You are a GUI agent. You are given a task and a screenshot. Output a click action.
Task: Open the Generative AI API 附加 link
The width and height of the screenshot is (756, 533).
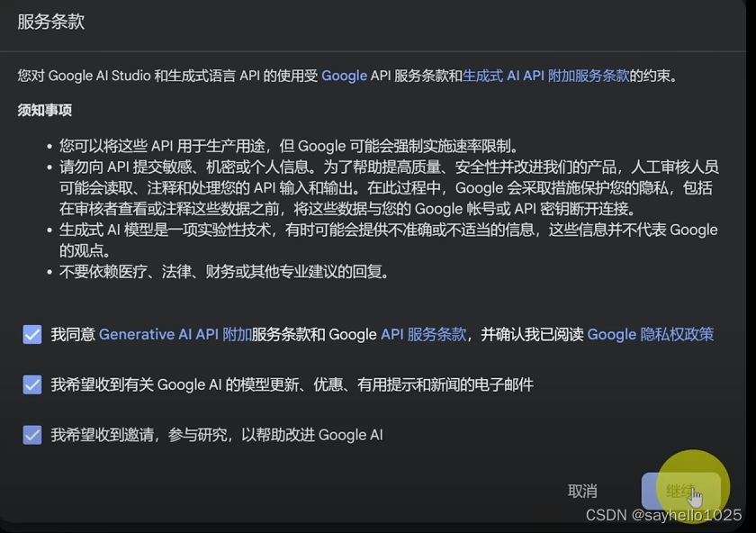175,334
